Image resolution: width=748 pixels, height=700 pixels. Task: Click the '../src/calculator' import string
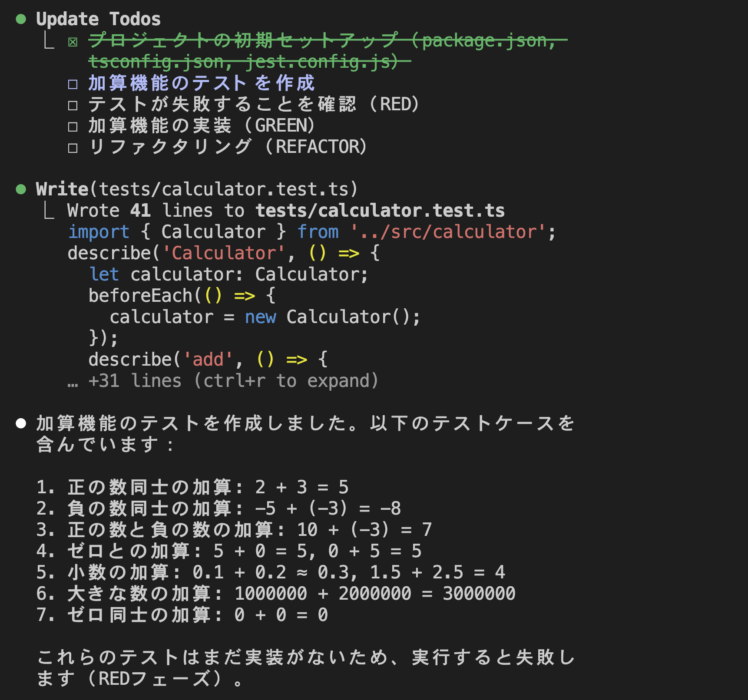point(448,232)
